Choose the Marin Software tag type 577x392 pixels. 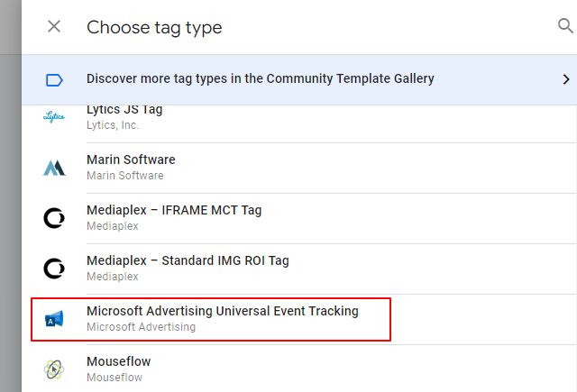[x=131, y=160]
